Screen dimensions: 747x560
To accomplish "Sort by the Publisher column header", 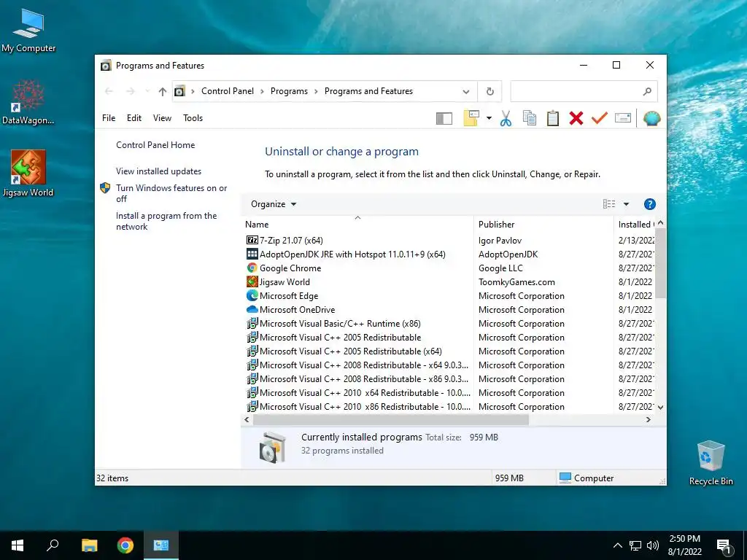I will click(x=543, y=225).
